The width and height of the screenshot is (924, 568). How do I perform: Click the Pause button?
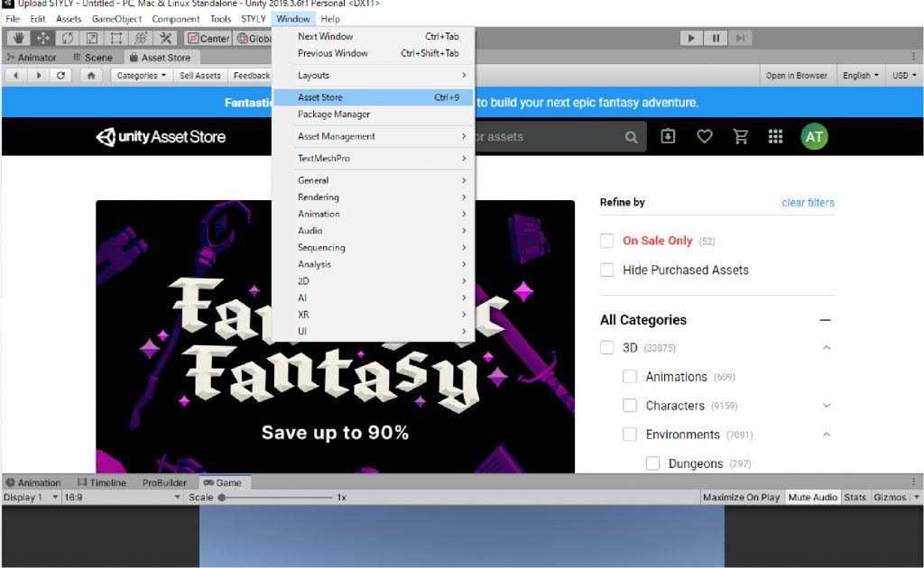(716, 38)
